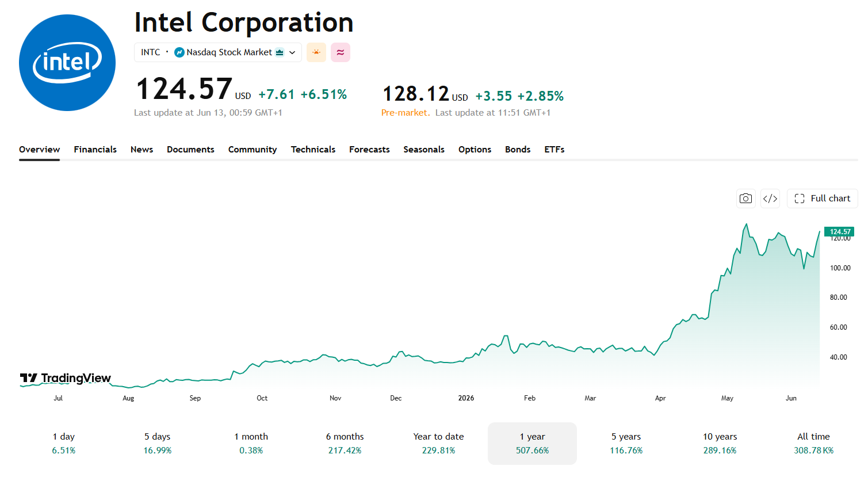
Task: Click the 60.00 price axis label
Action: click(839, 327)
